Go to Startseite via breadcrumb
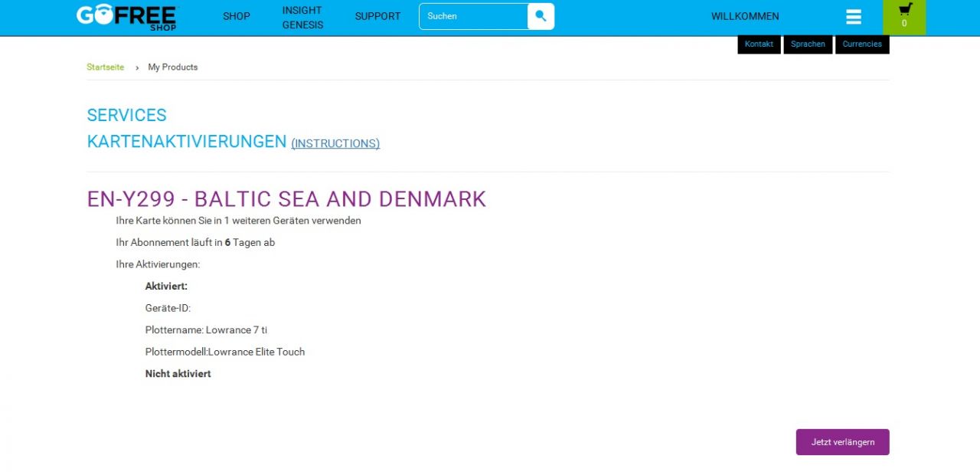 (105, 67)
